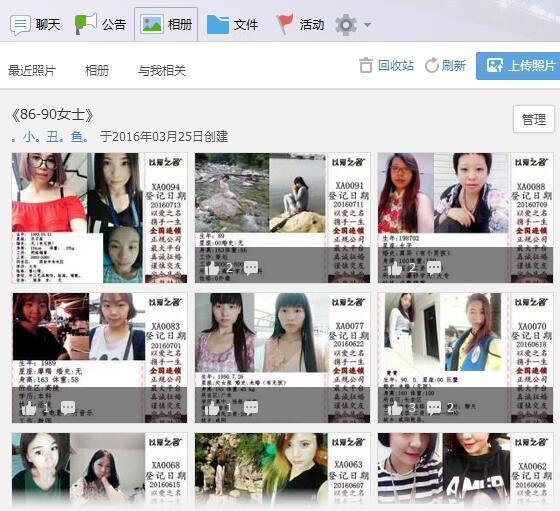Open comments on the XA0088 photo
Viewport: 560px width, 511px height.
click(x=434, y=267)
